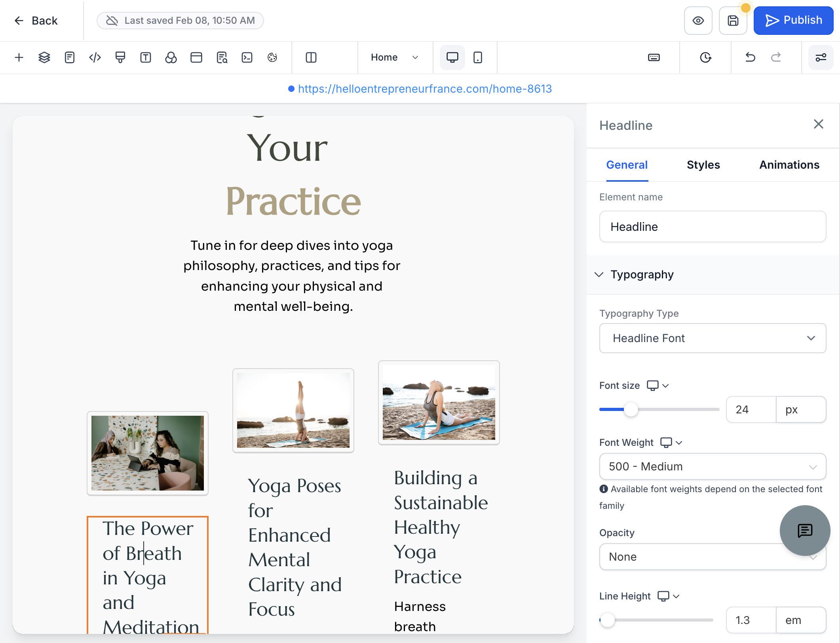The image size is (840, 643).
Task: Select the paint brush styling icon
Action: 120,57
